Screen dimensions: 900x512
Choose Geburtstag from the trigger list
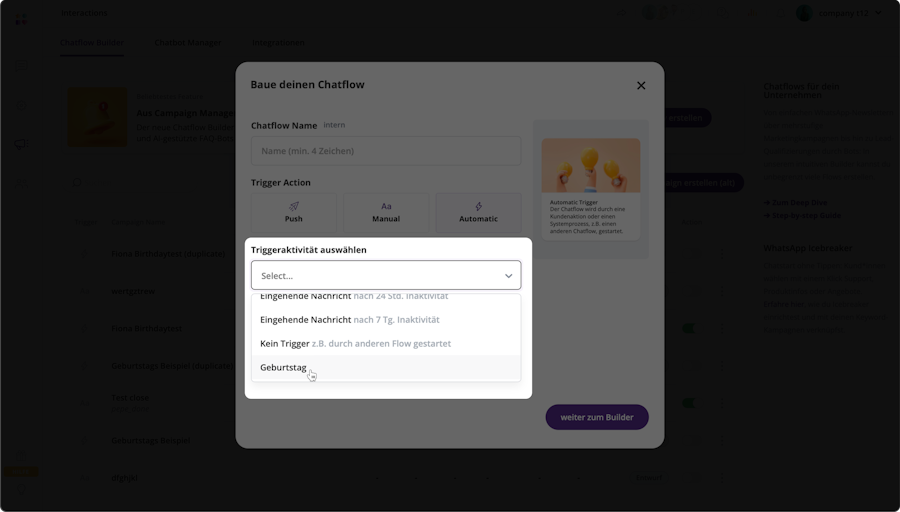coord(284,367)
